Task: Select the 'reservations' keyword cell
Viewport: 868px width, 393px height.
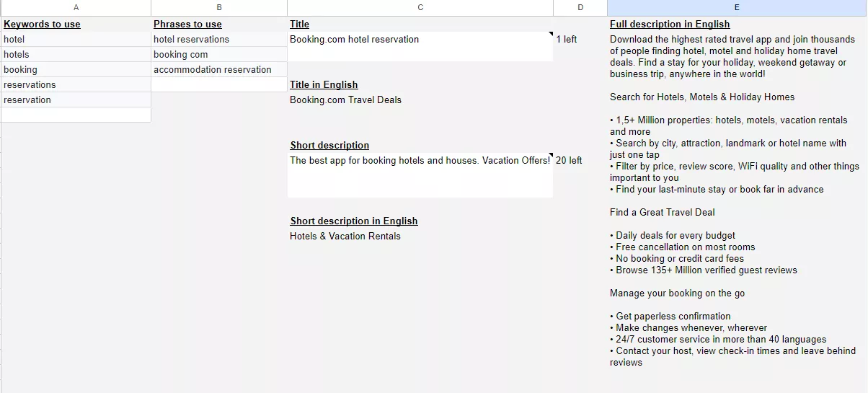Action: tap(76, 85)
